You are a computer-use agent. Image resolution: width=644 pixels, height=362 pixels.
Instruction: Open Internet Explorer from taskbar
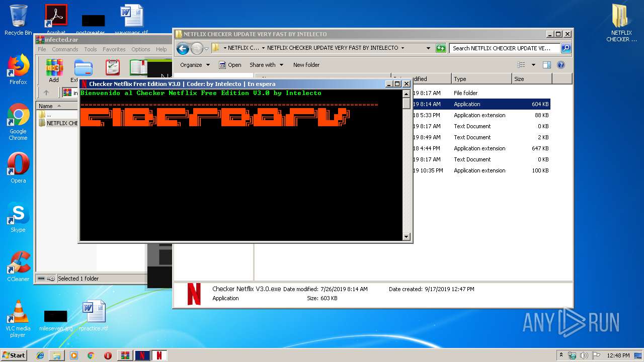(40, 355)
